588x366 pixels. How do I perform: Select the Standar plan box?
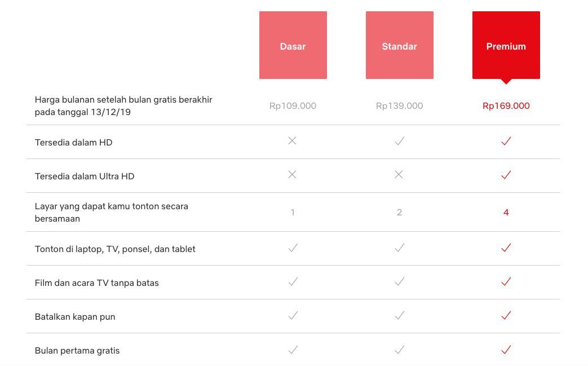click(399, 45)
